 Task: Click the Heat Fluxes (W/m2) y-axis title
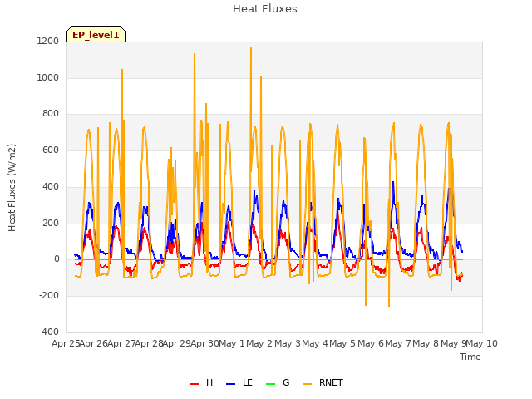coord(12,188)
